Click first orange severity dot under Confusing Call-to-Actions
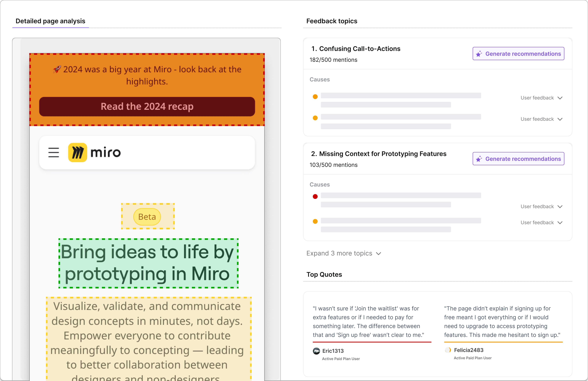This screenshot has height=381, width=588. click(x=315, y=97)
